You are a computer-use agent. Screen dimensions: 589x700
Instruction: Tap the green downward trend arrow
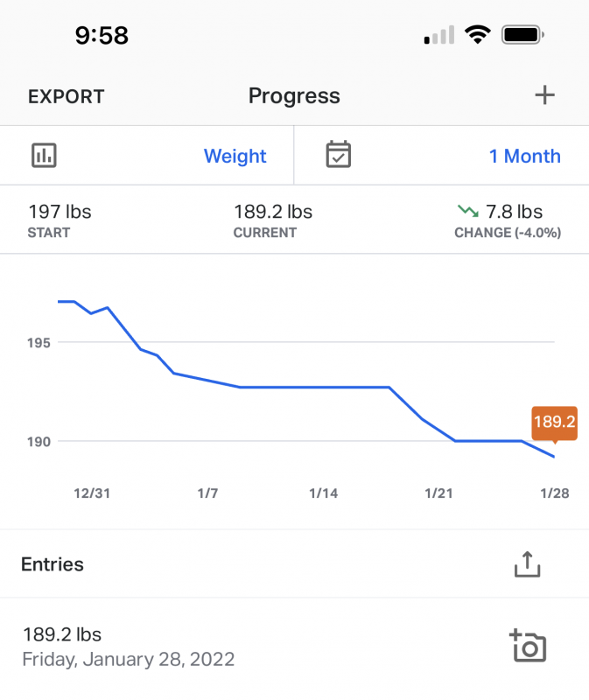[467, 211]
